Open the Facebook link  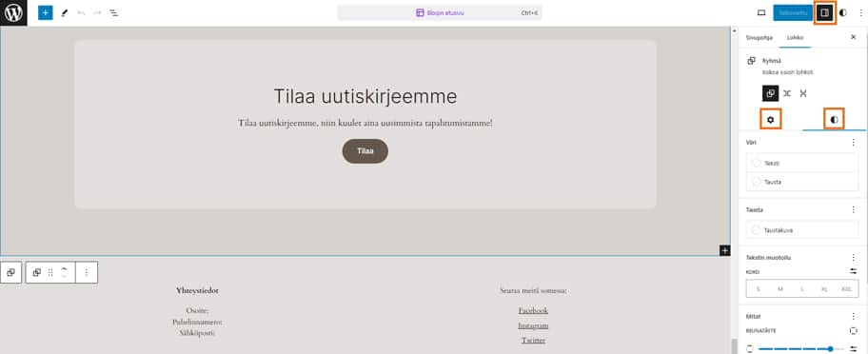click(x=533, y=310)
